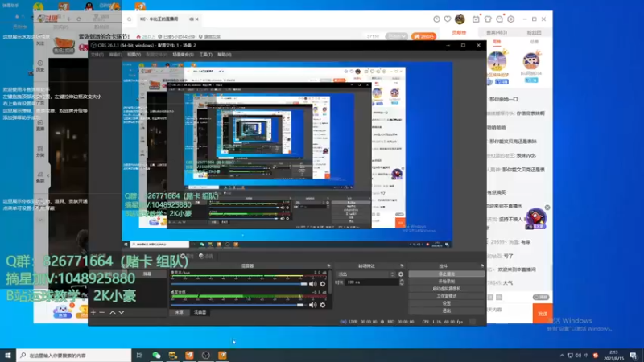Open settings gear for second mixer channel
The image size is (644, 362).
click(323, 305)
